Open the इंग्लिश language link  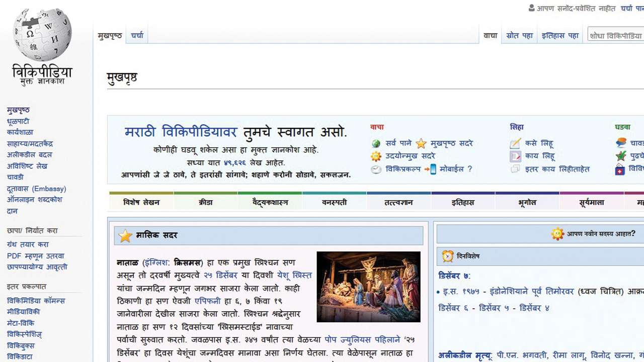(155, 262)
